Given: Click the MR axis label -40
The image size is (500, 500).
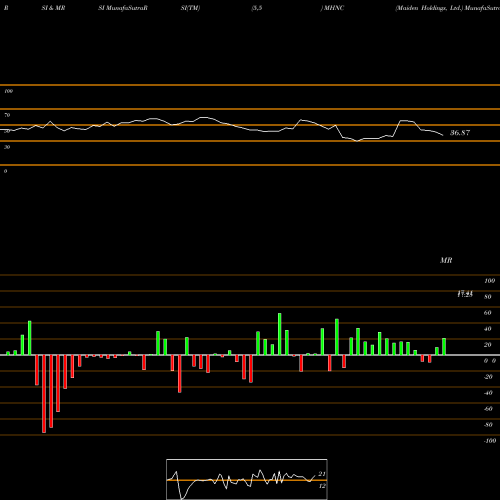Looking at the screenshot, I should [x=488, y=393].
